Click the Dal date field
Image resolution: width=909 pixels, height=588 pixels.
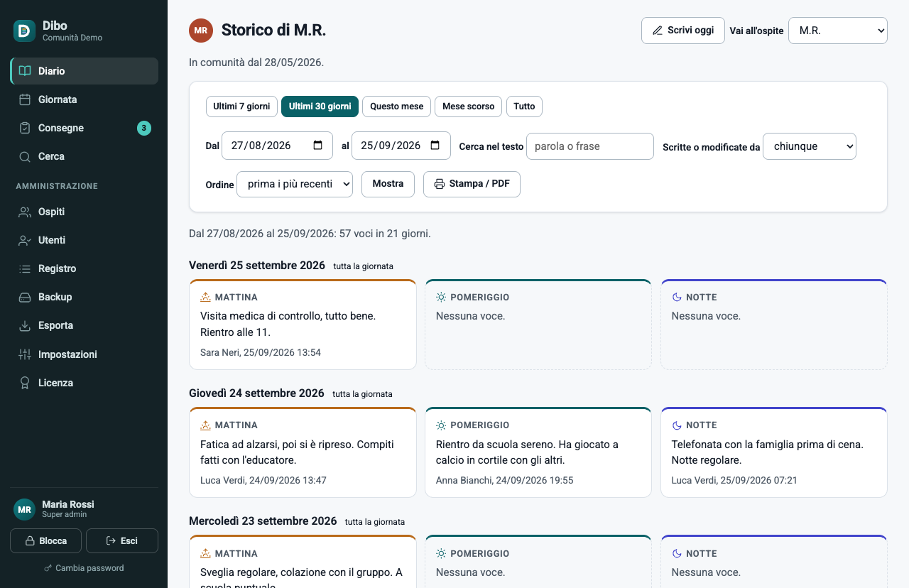[x=277, y=146]
